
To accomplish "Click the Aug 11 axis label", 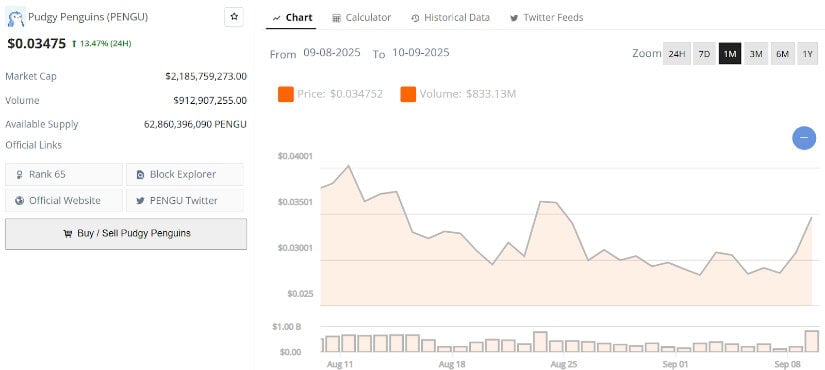I will coord(339,364).
